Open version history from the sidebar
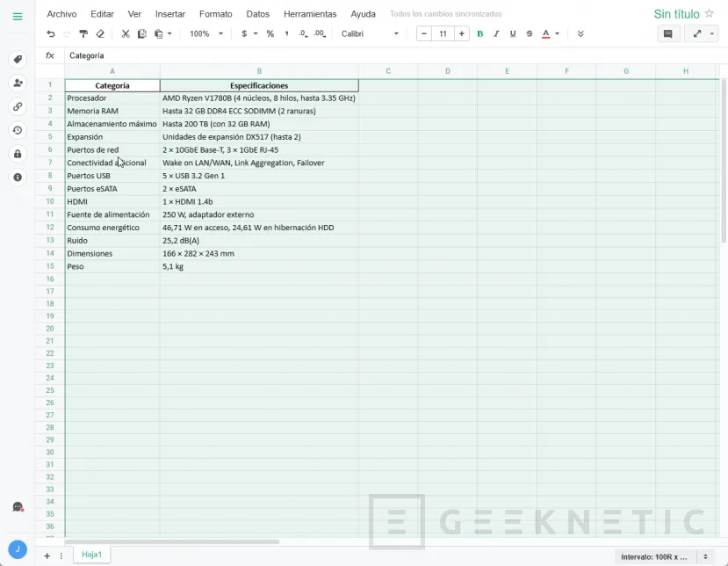The width and height of the screenshot is (728, 566). (x=18, y=130)
